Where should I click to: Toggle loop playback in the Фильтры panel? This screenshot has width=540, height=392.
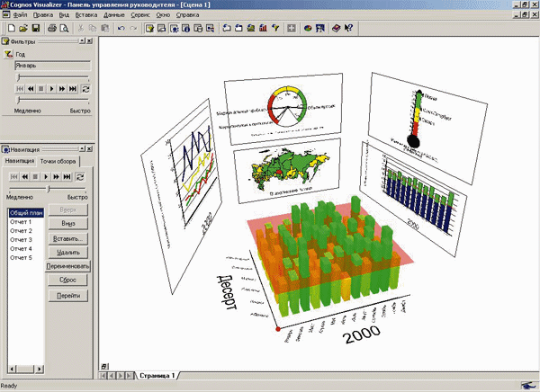point(85,89)
